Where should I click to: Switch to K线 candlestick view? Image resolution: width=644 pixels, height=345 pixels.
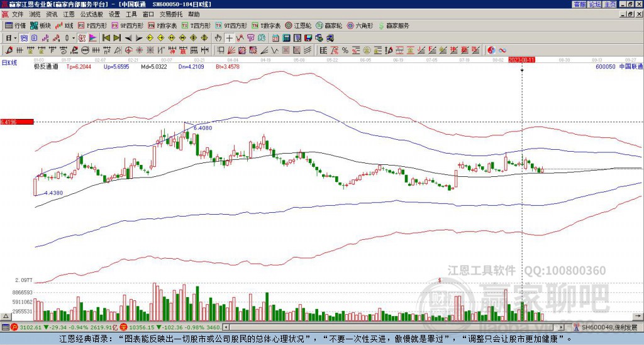(65, 25)
